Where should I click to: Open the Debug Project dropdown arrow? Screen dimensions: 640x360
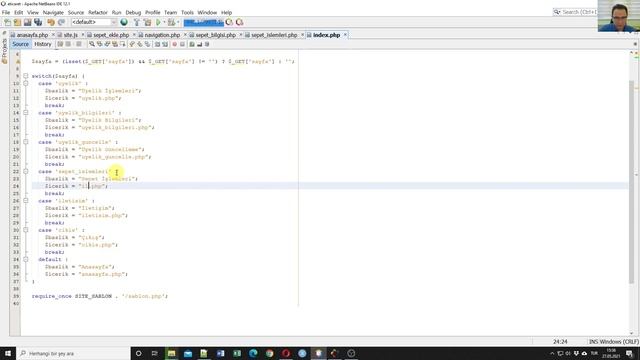[x=178, y=22]
